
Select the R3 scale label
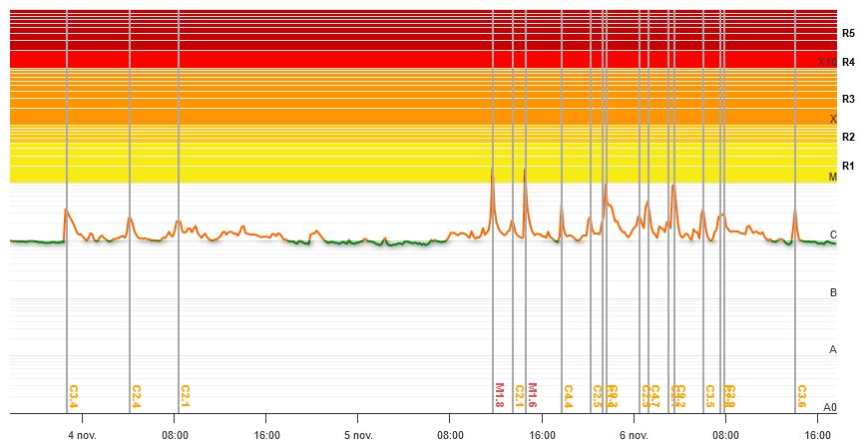(848, 99)
